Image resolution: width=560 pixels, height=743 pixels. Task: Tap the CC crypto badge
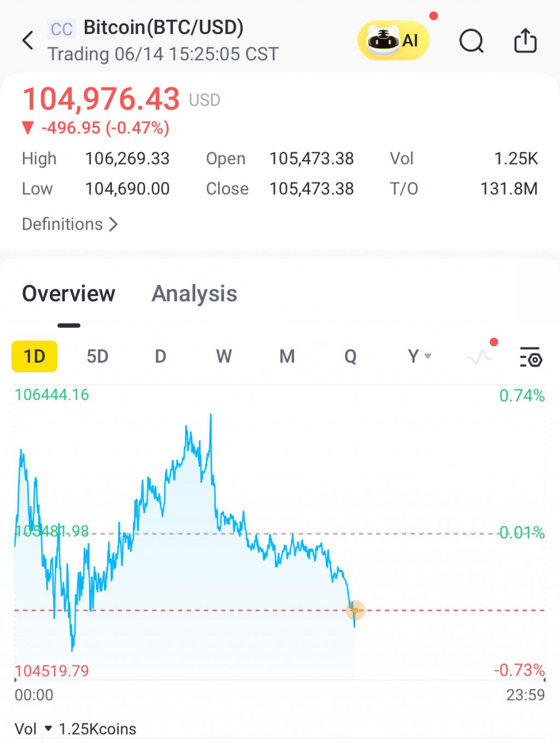pos(61,29)
